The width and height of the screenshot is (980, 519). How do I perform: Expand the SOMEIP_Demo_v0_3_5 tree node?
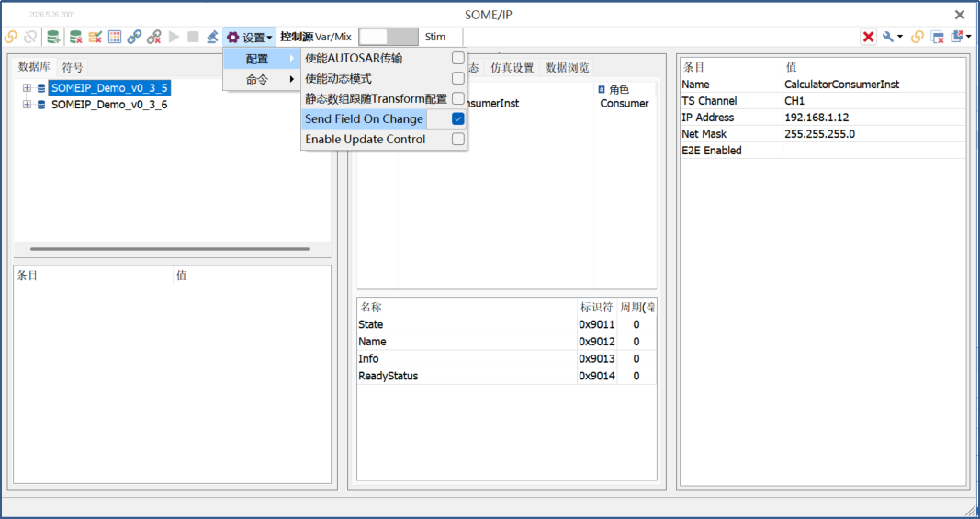[x=27, y=88]
